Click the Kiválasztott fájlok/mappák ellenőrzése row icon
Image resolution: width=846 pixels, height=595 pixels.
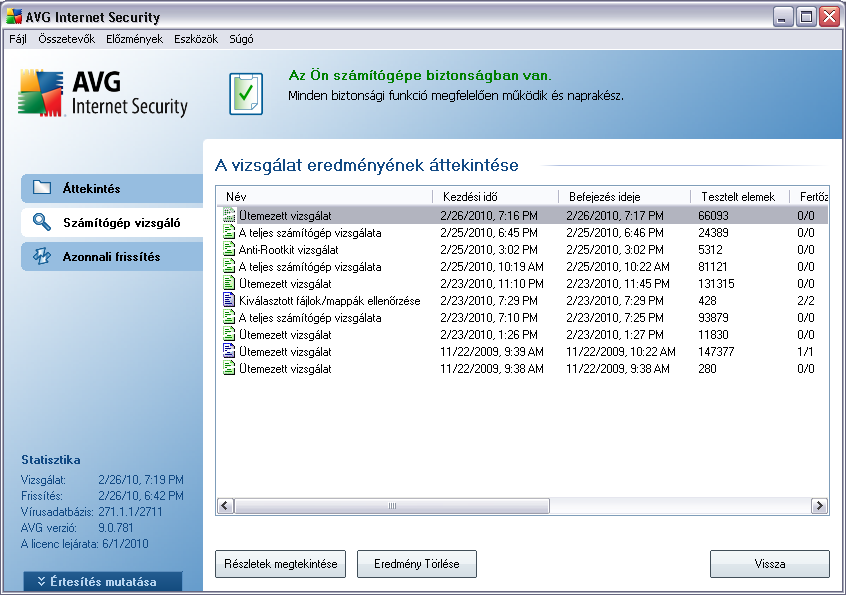(x=229, y=300)
